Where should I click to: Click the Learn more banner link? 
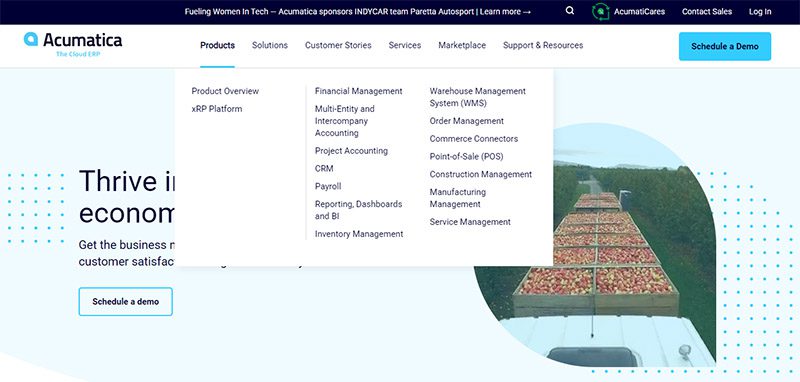tap(505, 12)
